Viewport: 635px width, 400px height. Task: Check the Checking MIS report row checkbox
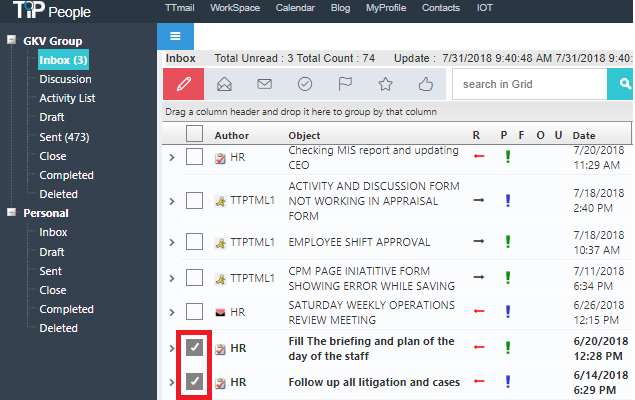[194, 157]
